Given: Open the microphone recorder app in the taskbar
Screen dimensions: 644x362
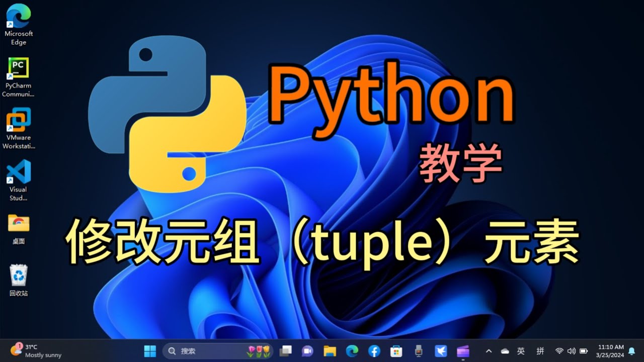Looking at the screenshot, I should tap(418, 350).
